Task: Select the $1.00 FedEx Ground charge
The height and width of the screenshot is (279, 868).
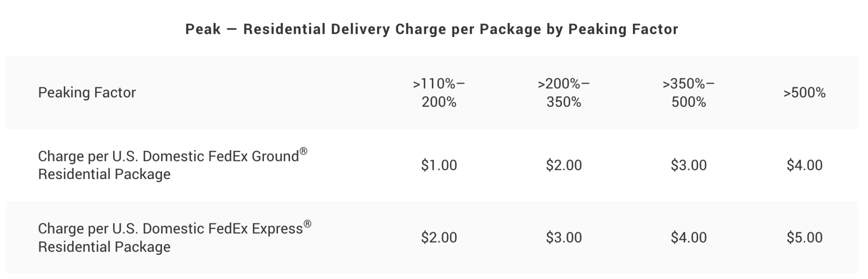Action: (x=439, y=165)
